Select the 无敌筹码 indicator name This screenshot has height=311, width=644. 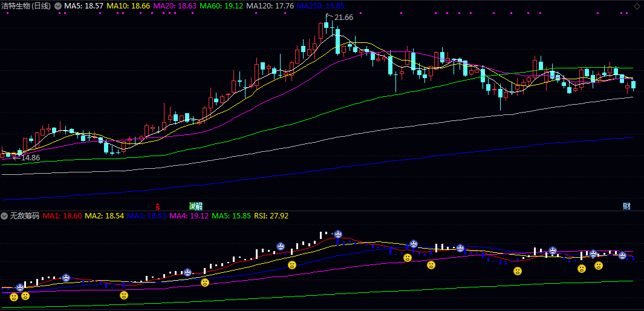point(25,216)
